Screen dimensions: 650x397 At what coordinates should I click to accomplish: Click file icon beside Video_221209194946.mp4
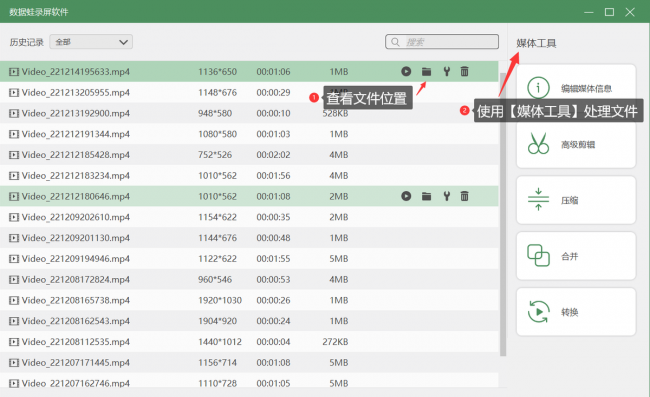coord(14,259)
